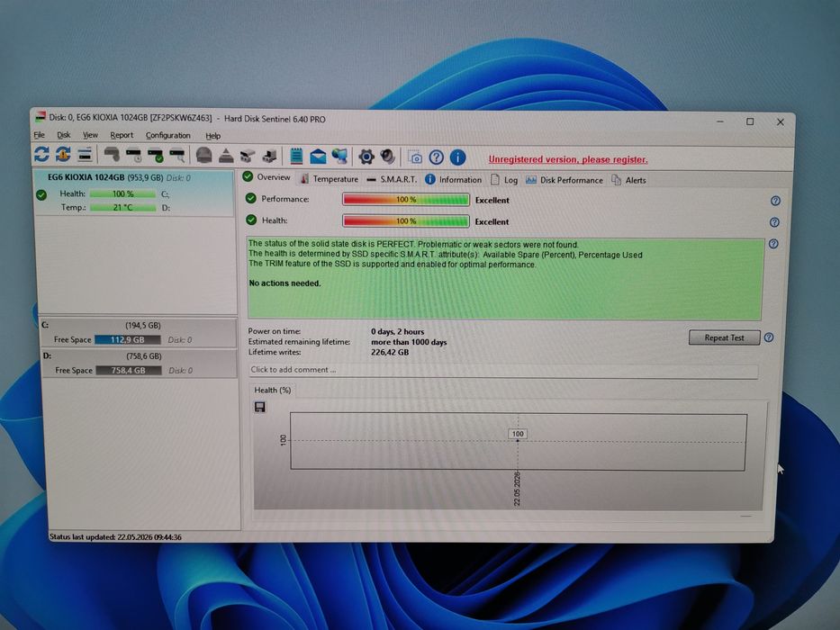The height and width of the screenshot is (630, 840).
Task: Switch to the Temperature tab
Action: coord(329,179)
